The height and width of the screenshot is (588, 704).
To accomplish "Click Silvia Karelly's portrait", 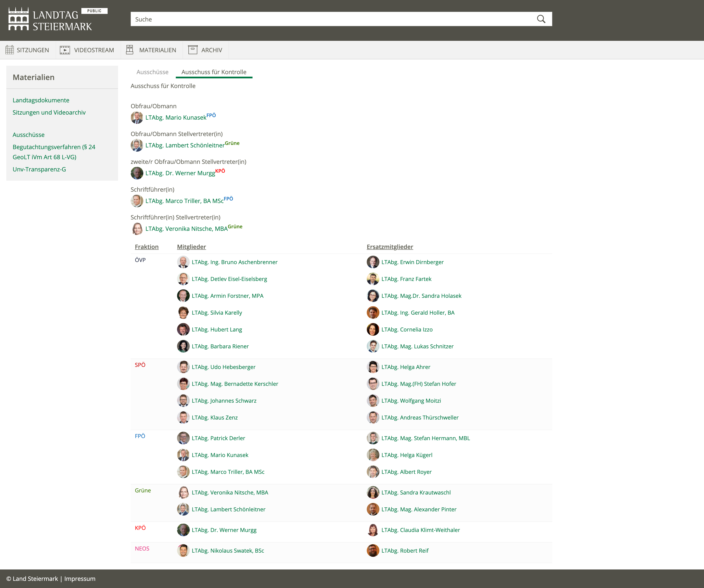I will pyautogui.click(x=183, y=313).
